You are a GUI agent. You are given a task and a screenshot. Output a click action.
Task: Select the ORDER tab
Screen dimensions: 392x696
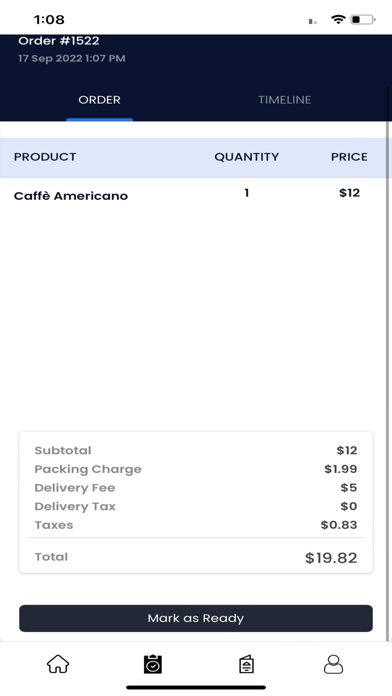[x=99, y=100]
